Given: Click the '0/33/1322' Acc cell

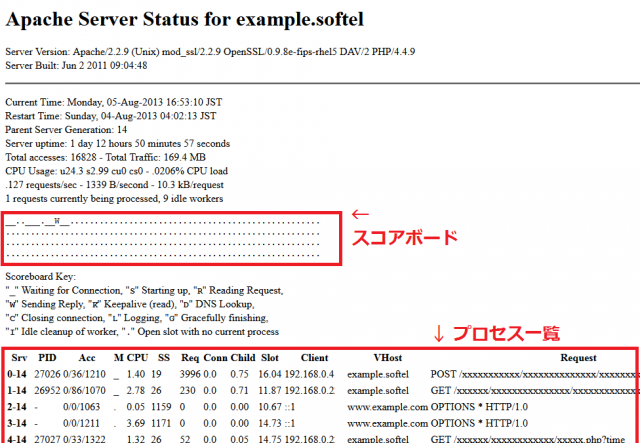Looking at the screenshot, I should click(84, 439).
